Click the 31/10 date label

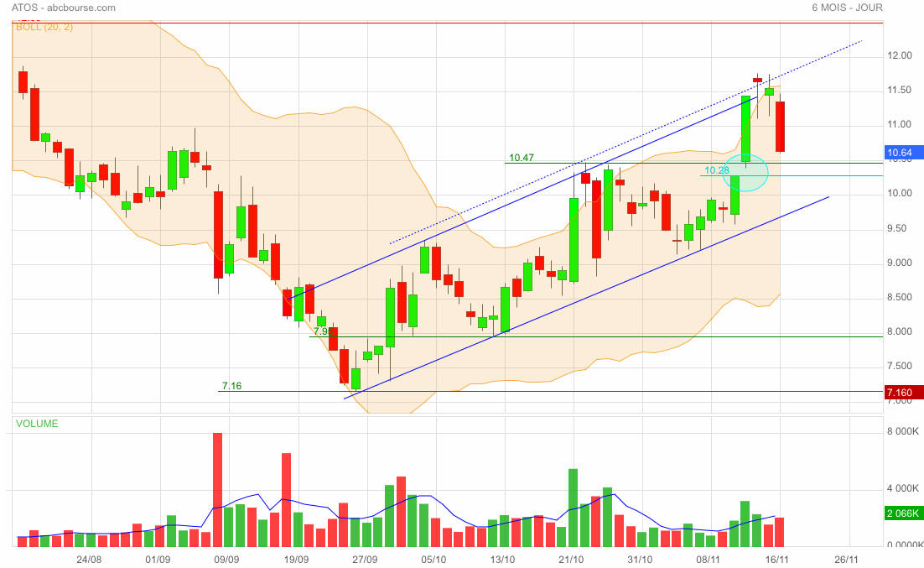coord(640,560)
